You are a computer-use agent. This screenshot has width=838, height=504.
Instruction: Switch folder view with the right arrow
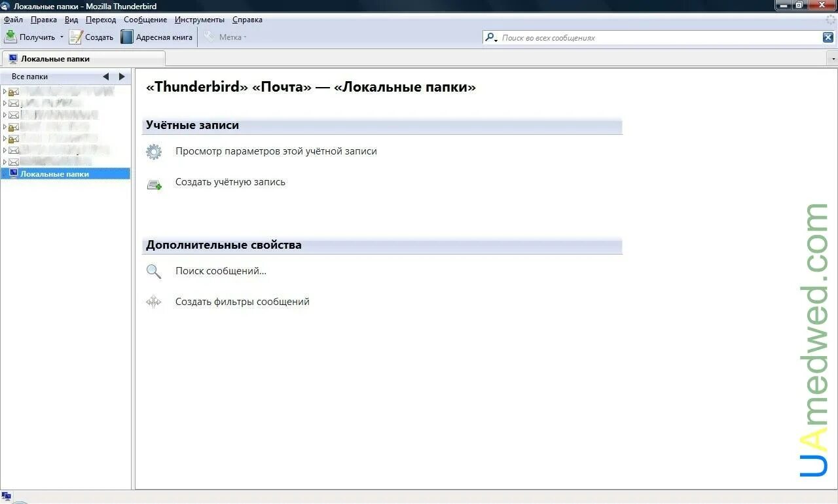[x=122, y=77]
